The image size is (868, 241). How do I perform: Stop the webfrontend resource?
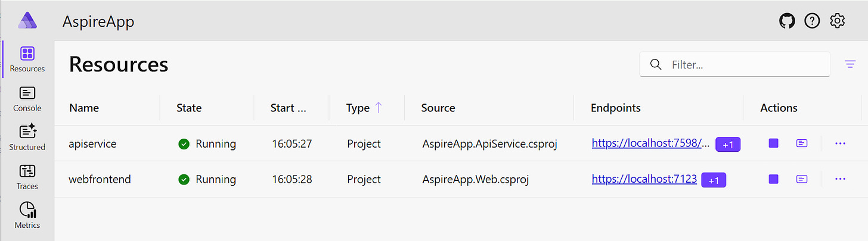pyautogui.click(x=774, y=179)
